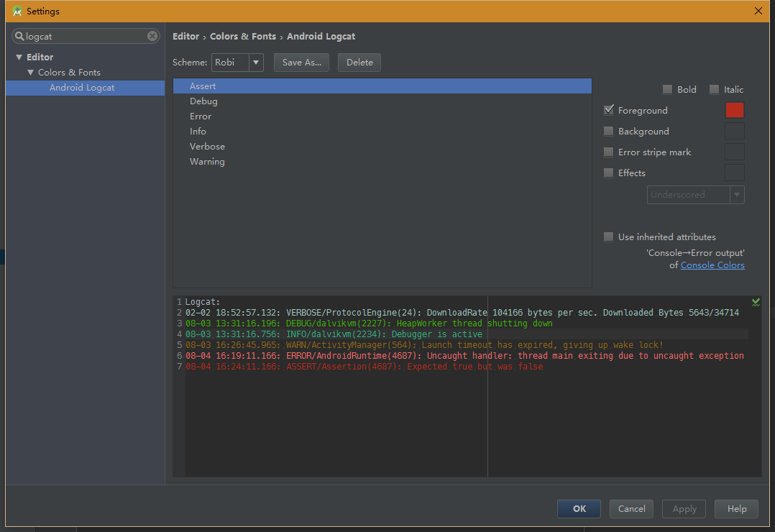Click the Editor breadcrumb

[x=185, y=36]
